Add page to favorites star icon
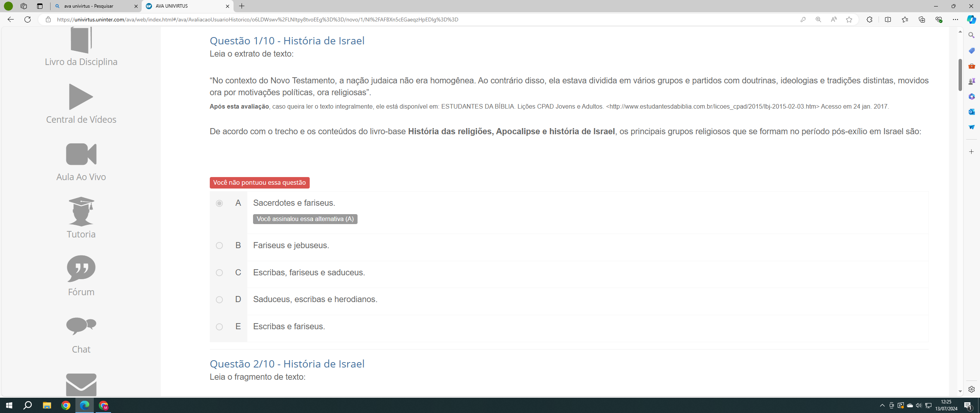The image size is (980, 413). pos(849,20)
